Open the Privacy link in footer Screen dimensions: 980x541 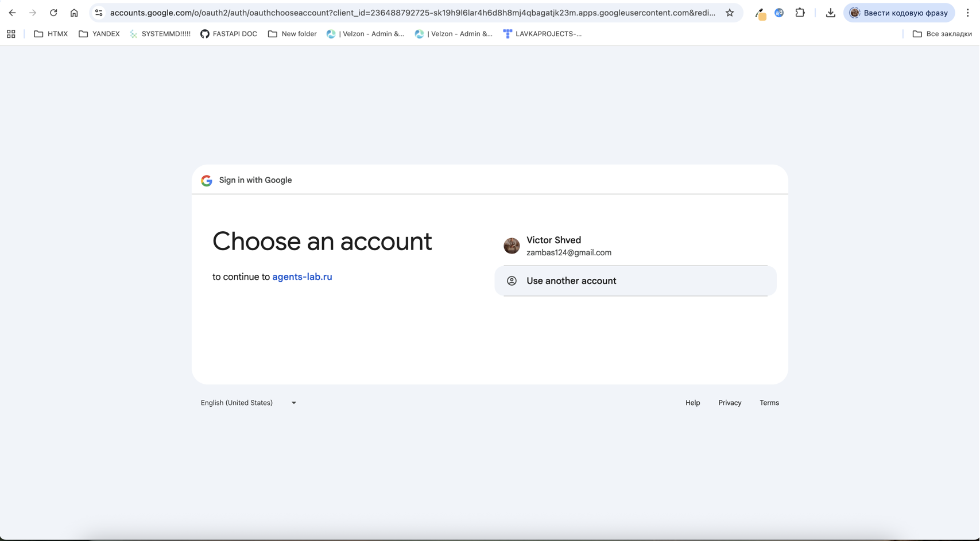(730, 403)
